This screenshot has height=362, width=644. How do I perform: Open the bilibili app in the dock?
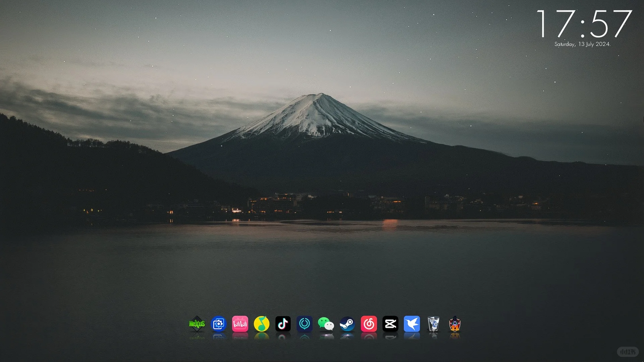[x=240, y=324]
